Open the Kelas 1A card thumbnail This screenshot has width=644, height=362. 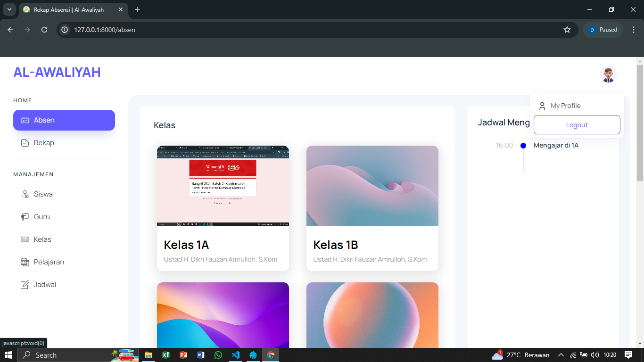(223, 186)
